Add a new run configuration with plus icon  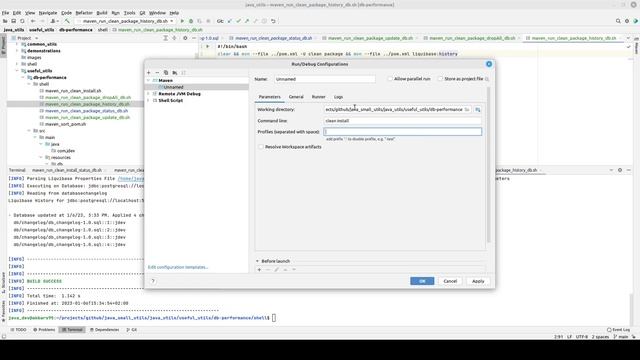coord(149,73)
